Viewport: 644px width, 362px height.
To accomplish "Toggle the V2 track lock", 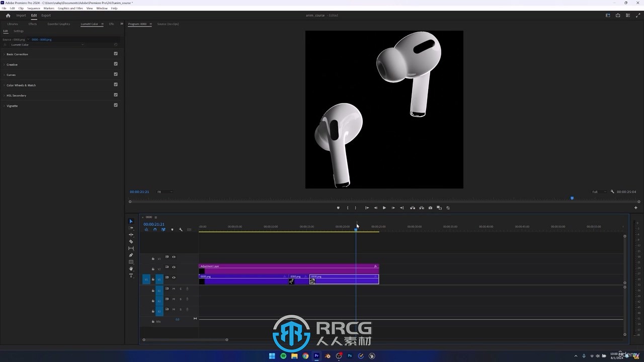I will coord(153,269).
